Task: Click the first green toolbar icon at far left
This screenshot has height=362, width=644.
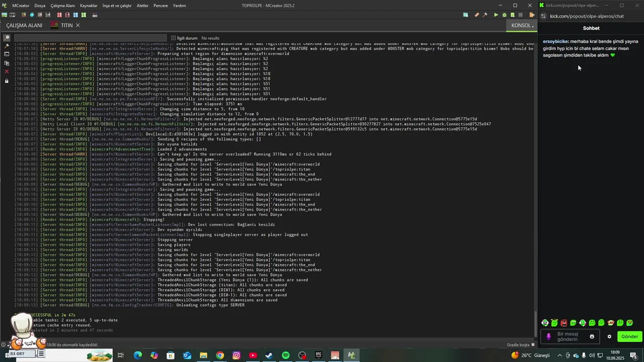Action: [5, 15]
